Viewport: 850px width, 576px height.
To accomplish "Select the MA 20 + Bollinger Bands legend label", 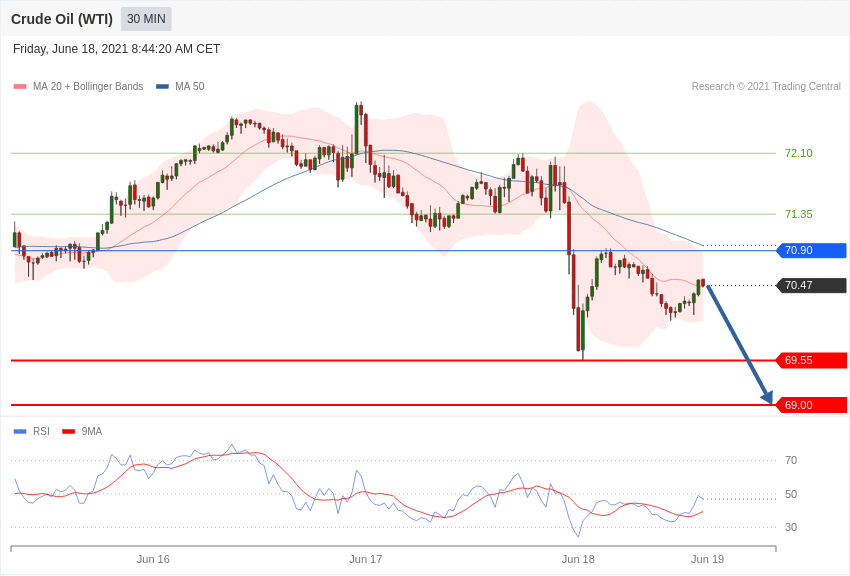I will click(88, 87).
